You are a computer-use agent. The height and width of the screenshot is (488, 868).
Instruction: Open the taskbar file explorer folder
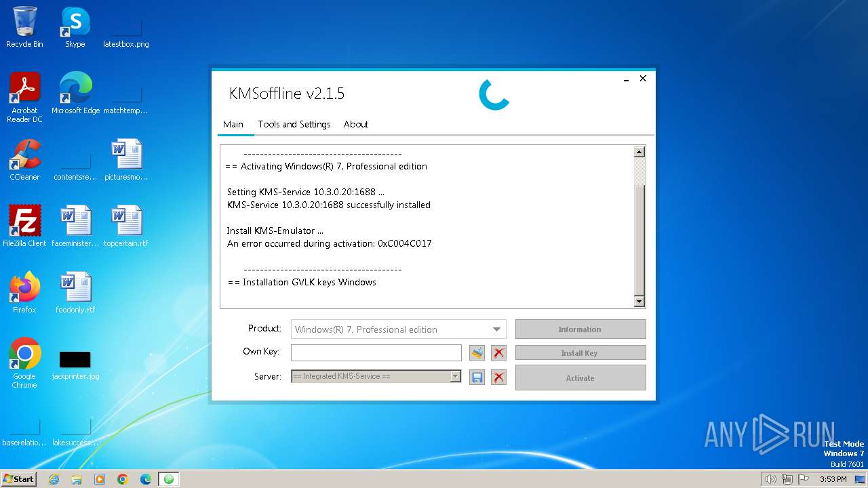[x=77, y=479]
